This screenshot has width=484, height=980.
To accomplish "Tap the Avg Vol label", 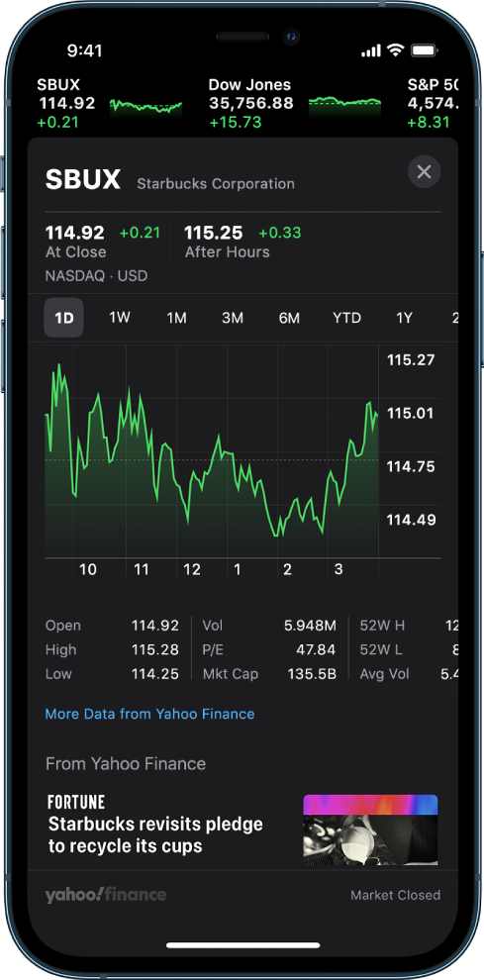I will pyautogui.click(x=385, y=674).
